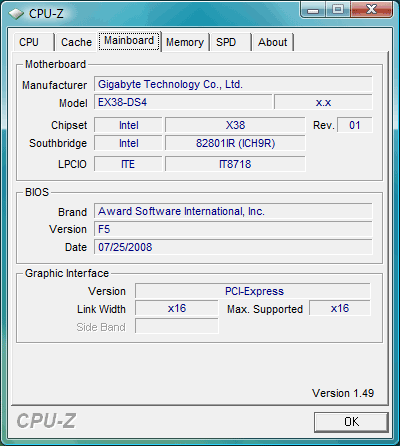Select the Model value EX38-DS4
Screen dimensions: 400x446
pyautogui.click(x=183, y=102)
